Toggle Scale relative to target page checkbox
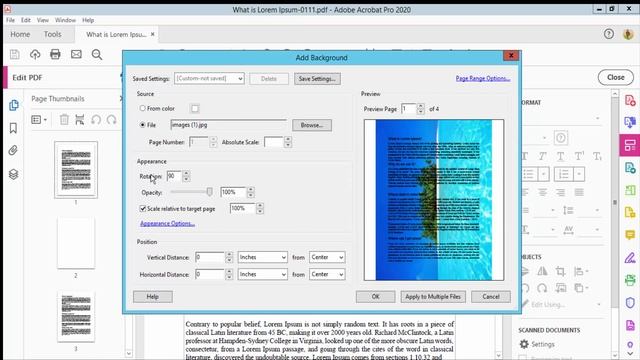Image resolution: width=640 pixels, height=360 pixels. point(143,209)
